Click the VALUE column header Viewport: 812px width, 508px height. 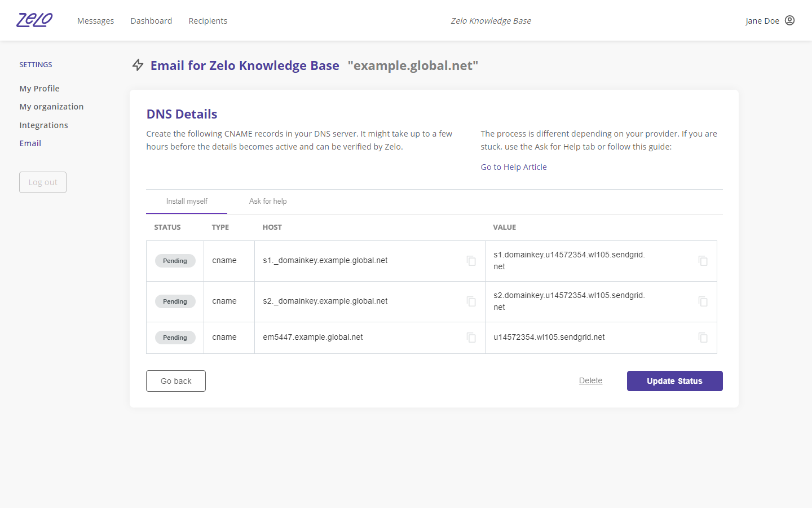[x=505, y=227]
